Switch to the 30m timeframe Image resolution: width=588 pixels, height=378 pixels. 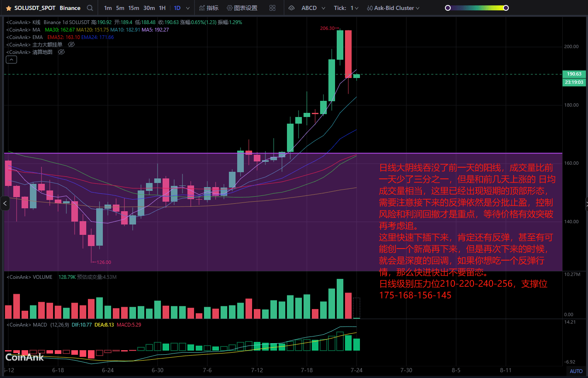[149, 8]
